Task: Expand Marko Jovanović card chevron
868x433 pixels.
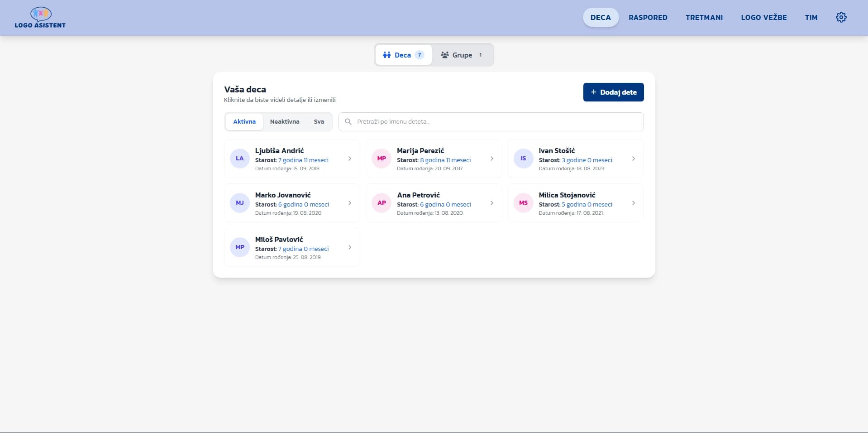Action: tap(350, 203)
